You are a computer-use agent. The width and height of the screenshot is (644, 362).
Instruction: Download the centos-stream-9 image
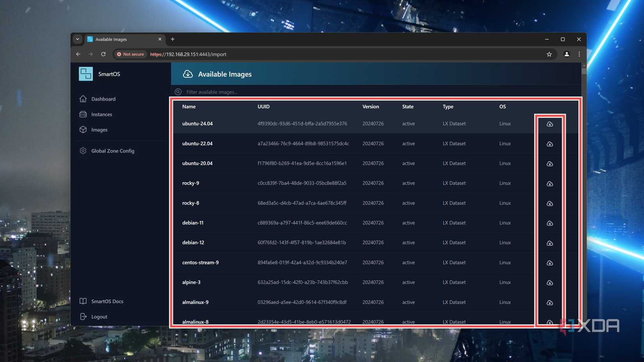(x=550, y=263)
